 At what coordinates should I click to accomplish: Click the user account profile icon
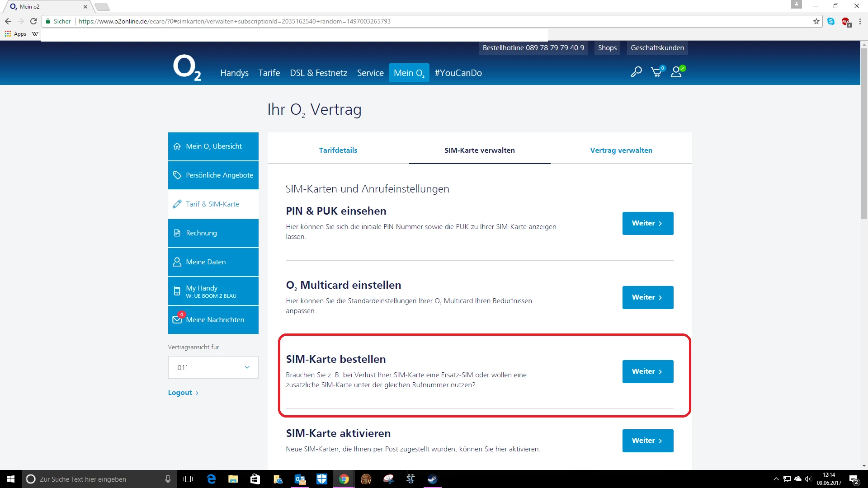coord(677,72)
